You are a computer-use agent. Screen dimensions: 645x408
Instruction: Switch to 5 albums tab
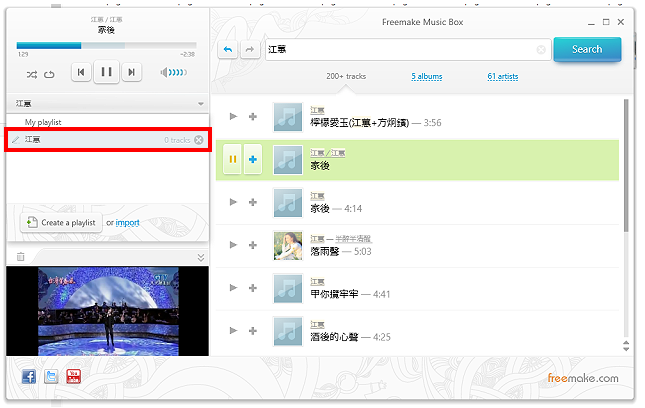(x=427, y=76)
